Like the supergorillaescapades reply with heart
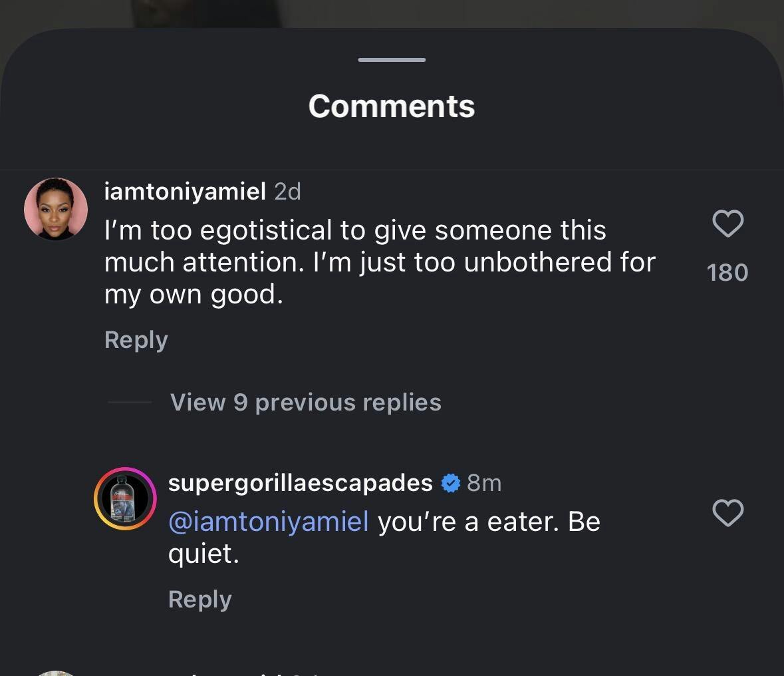Screen dimensions: 784x676 point(727,513)
